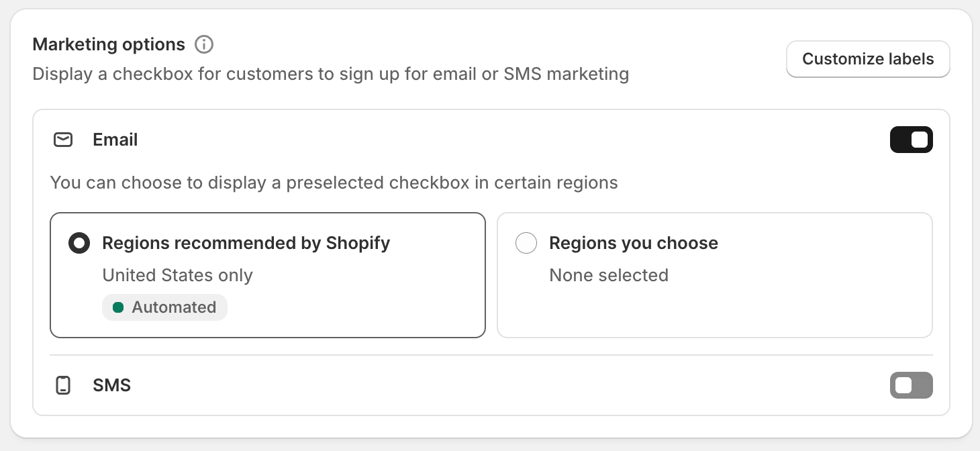Click the preselected checkbox regions description
The width and height of the screenshot is (980, 451).
(x=334, y=183)
